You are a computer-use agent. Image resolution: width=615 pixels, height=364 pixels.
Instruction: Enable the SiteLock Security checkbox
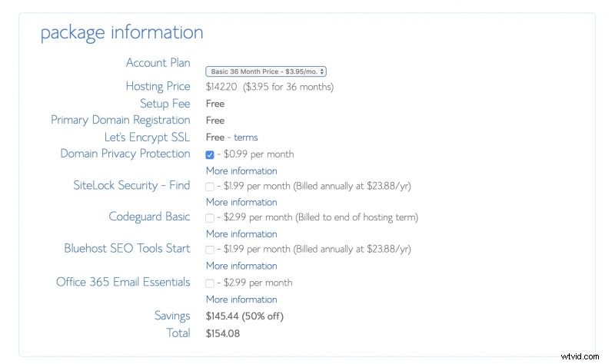[210, 187]
